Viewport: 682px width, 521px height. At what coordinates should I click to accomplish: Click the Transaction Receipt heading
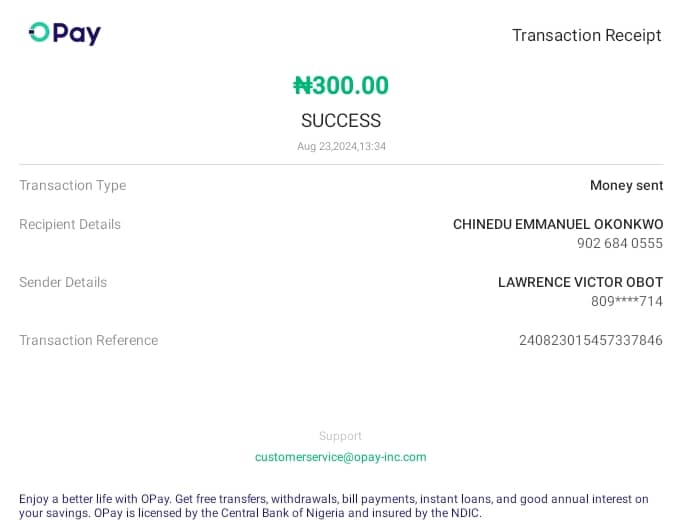pyautogui.click(x=586, y=35)
